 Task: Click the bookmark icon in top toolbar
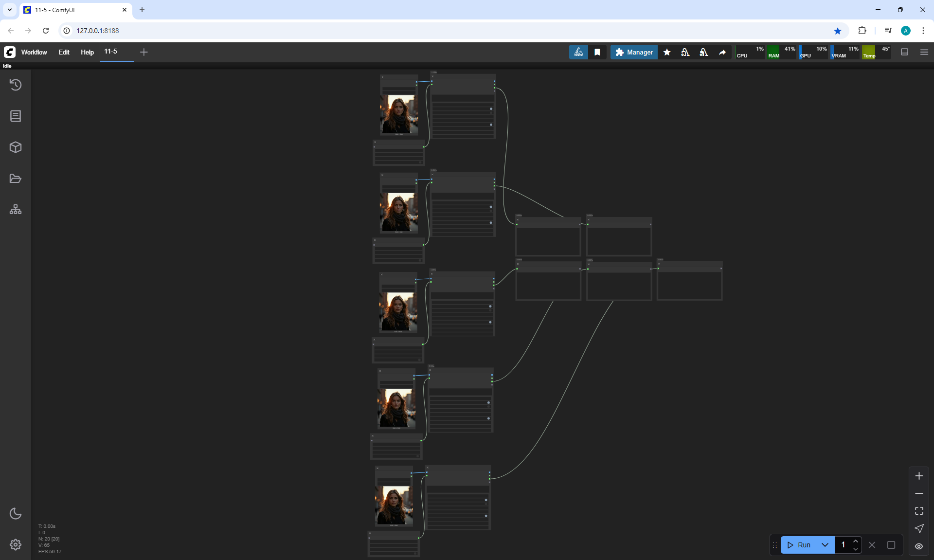click(x=597, y=52)
